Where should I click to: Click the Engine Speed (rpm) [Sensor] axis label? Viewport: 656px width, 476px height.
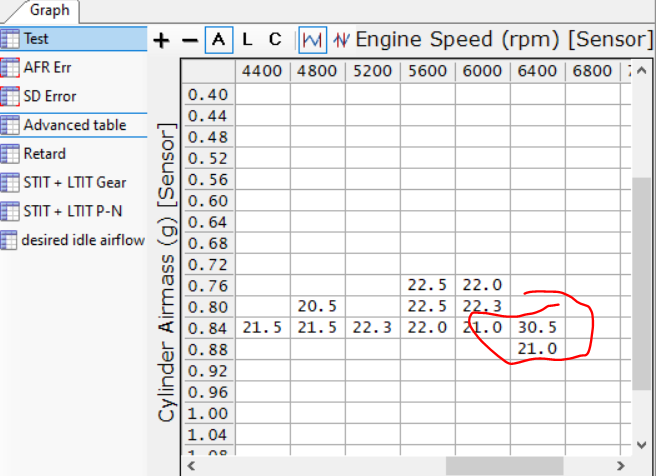coord(504,40)
